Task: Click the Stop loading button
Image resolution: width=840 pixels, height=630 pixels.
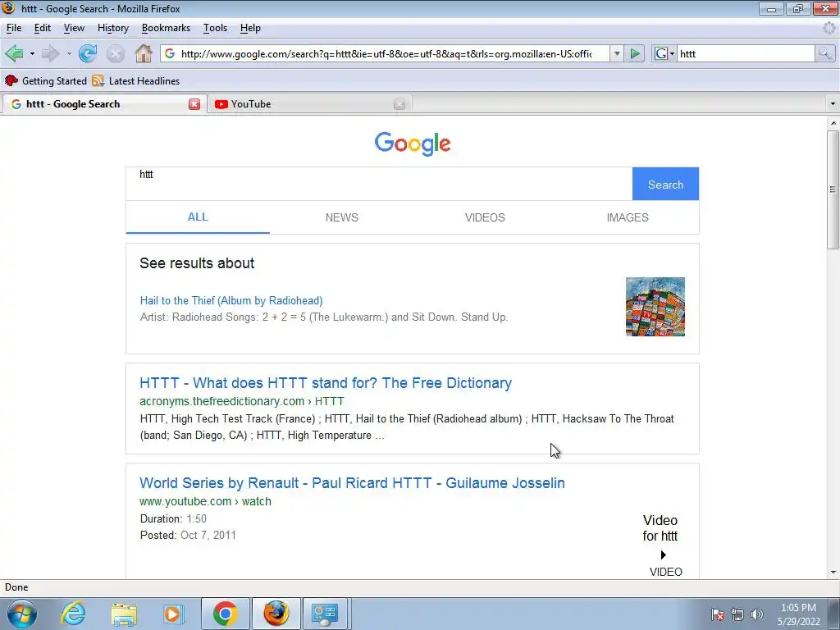Action: click(x=115, y=53)
